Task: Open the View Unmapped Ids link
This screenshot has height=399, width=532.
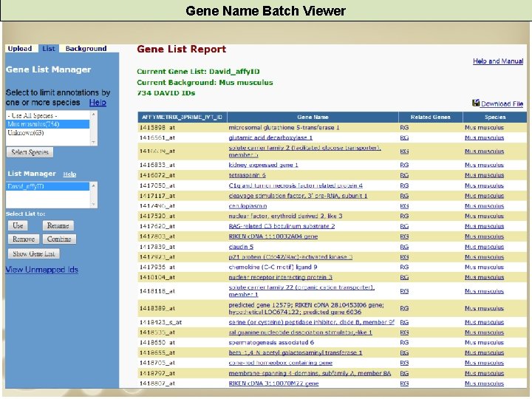Action: [41, 270]
